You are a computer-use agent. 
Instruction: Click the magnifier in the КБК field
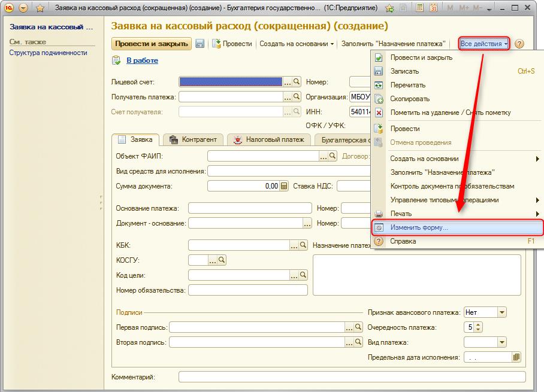click(303, 245)
